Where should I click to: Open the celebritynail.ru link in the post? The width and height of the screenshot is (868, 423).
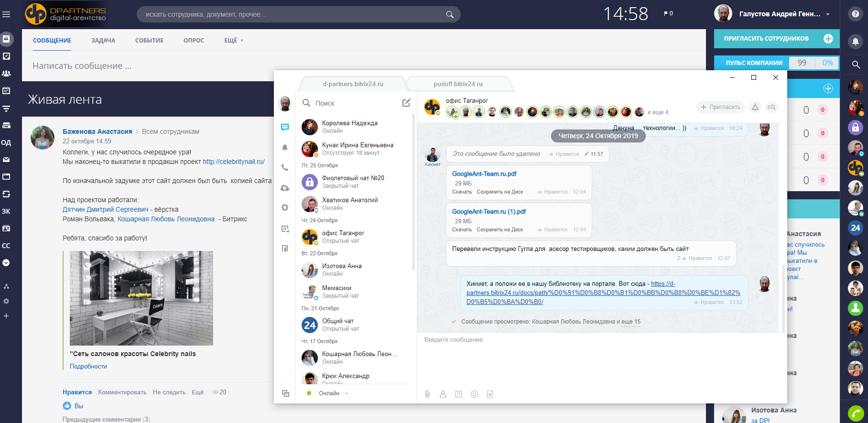coord(234,162)
